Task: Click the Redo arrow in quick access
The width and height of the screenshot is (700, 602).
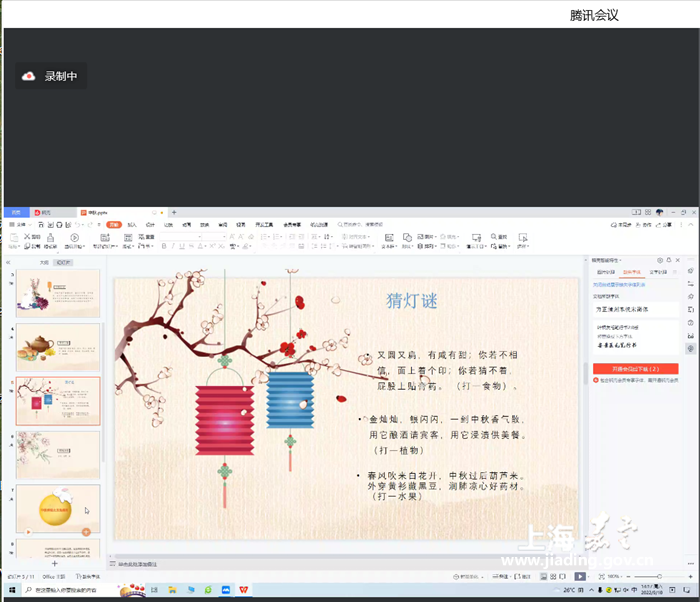Action: (x=91, y=225)
